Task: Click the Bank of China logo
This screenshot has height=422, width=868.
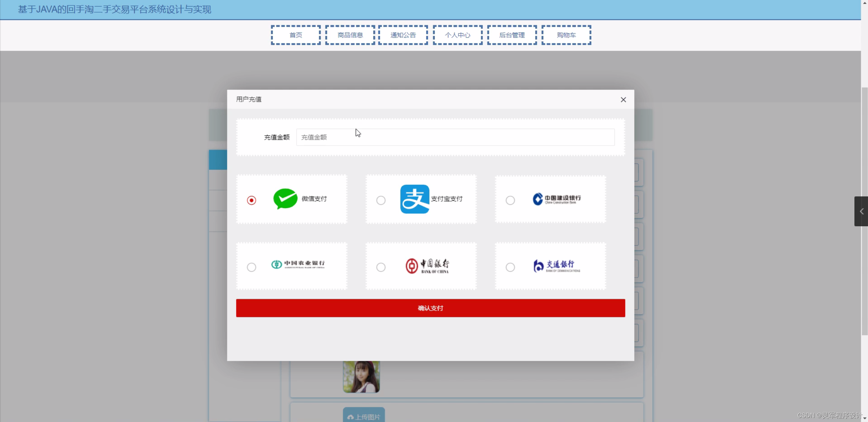Action: (427, 266)
